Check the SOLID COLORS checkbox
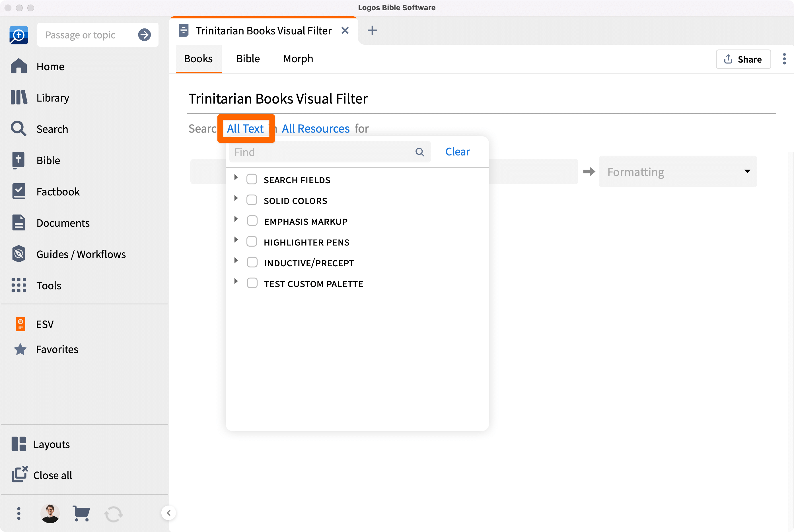The width and height of the screenshot is (794, 532). [252, 200]
